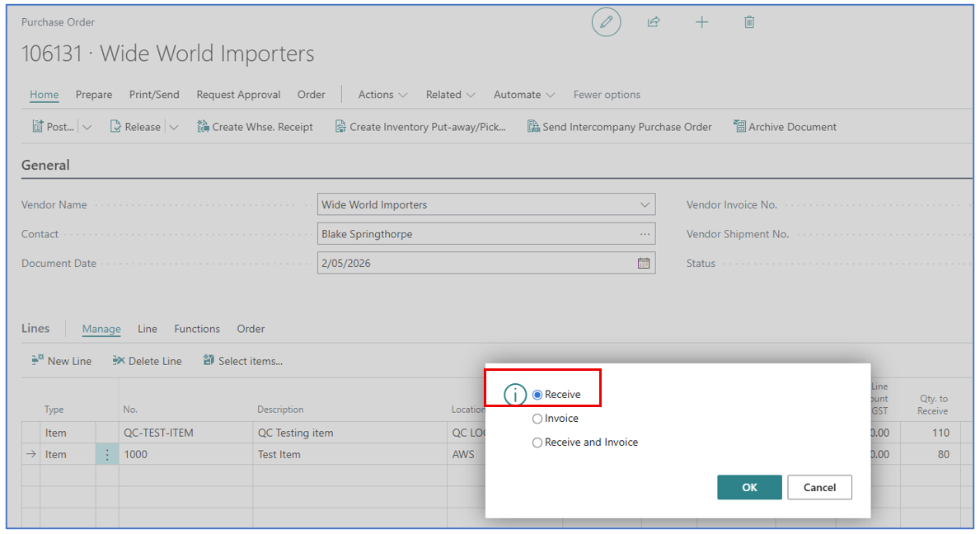
Task: Click the Contact field ellipsis button
Action: tap(644, 234)
